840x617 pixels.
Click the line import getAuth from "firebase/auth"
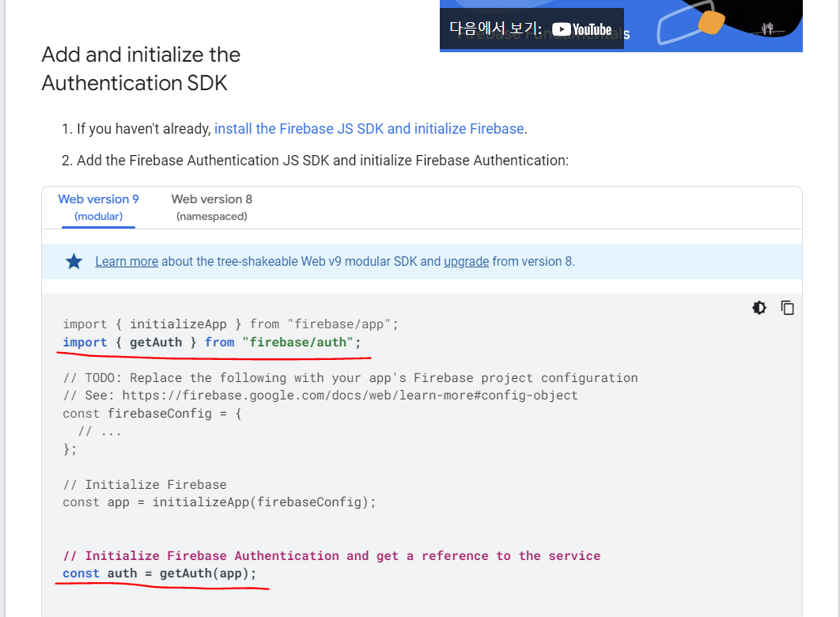click(212, 343)
